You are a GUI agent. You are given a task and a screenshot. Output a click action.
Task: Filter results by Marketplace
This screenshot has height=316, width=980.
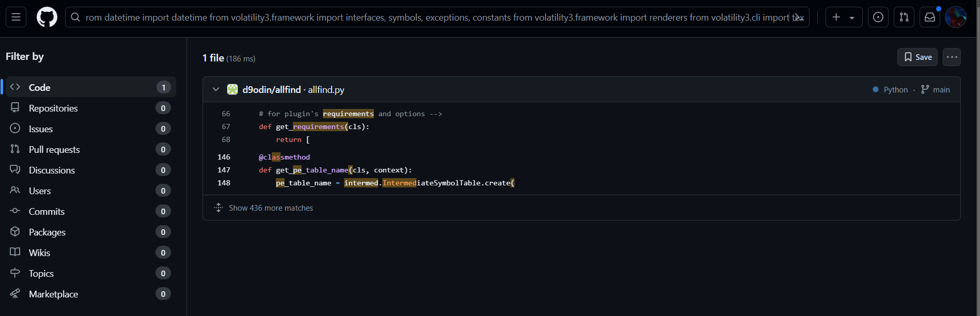[53, 294]
